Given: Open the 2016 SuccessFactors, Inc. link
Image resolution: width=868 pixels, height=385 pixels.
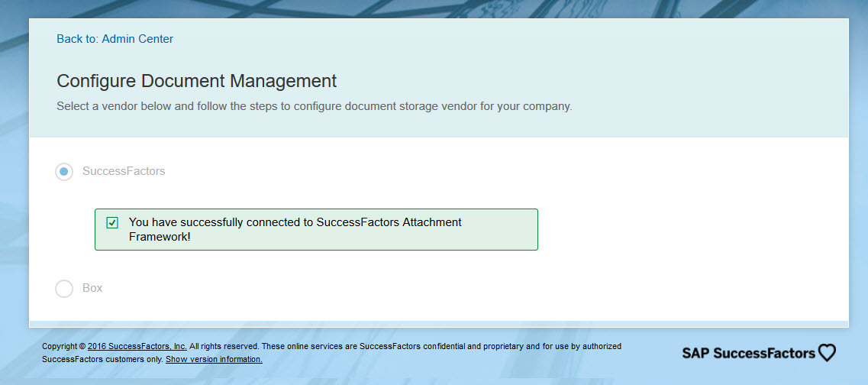Looking at the screenshot, I should tap(137, 346).
